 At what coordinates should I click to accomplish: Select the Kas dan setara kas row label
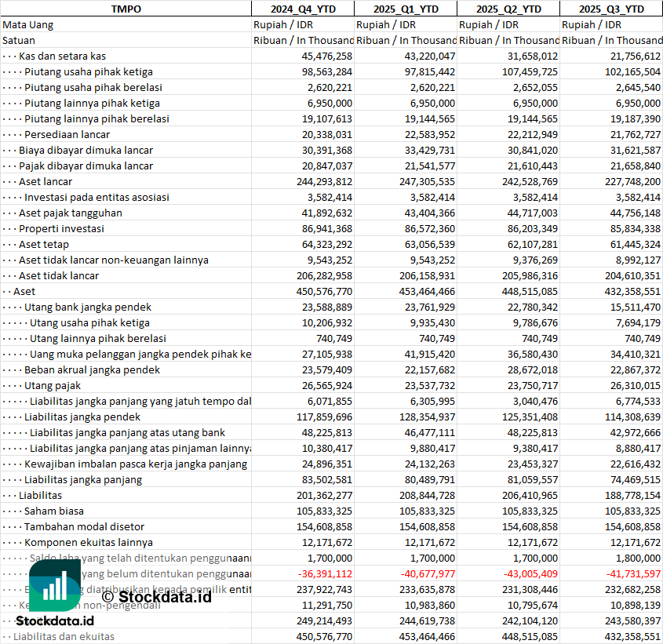point(62,56)
